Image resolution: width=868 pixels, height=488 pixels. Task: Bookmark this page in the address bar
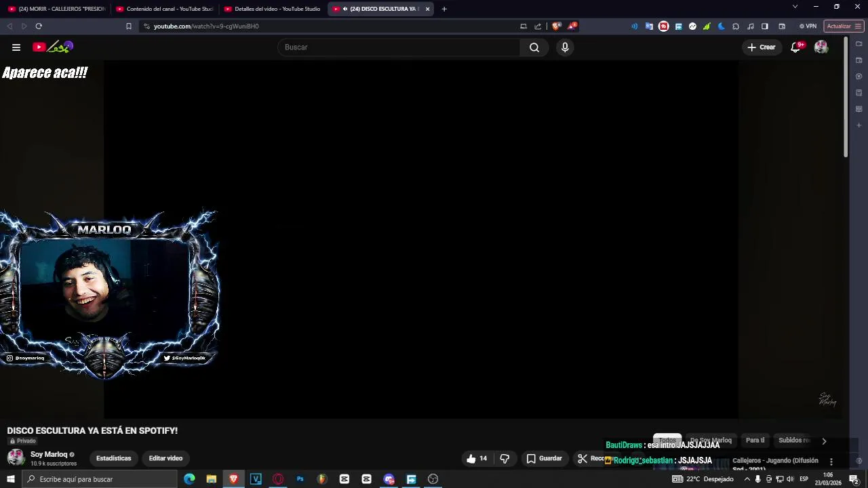(129, 26)
